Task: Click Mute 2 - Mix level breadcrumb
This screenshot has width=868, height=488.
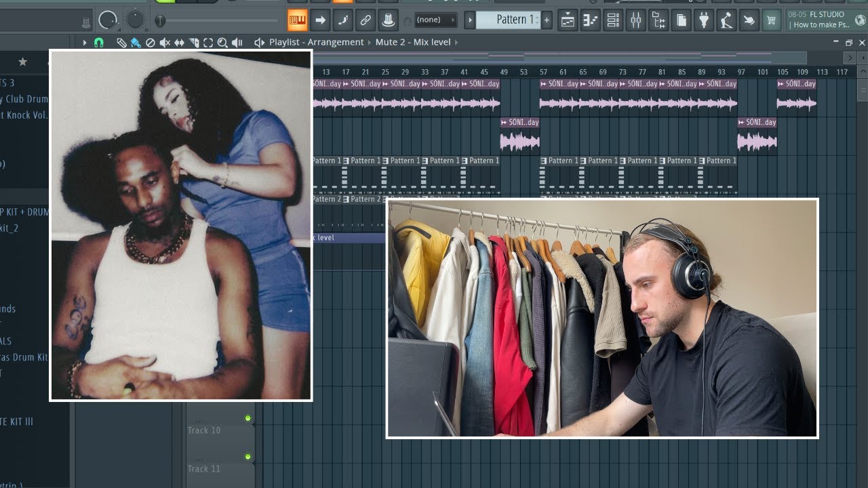Action: pos(413,42)
